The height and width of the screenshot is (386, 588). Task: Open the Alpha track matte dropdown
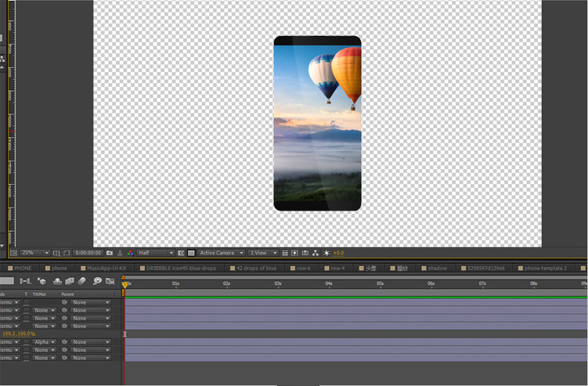tap(44, 342)
